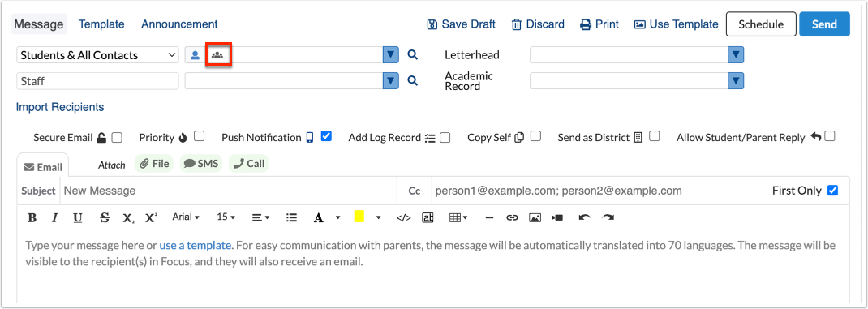868x309 pixels.
Task: Open Students & All Contacts dropdown
Action: click(97, 55)
